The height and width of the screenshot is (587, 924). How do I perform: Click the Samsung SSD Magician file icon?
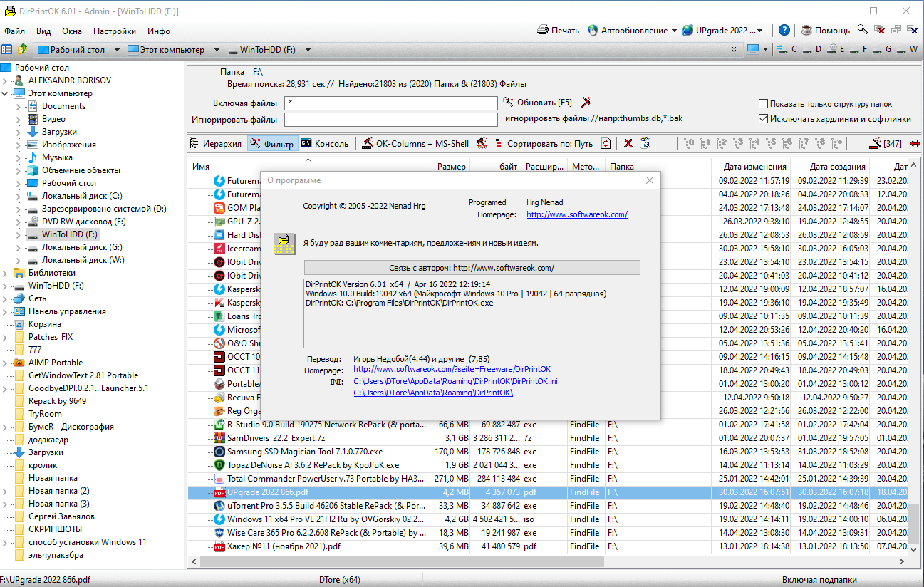pos(219,452)
